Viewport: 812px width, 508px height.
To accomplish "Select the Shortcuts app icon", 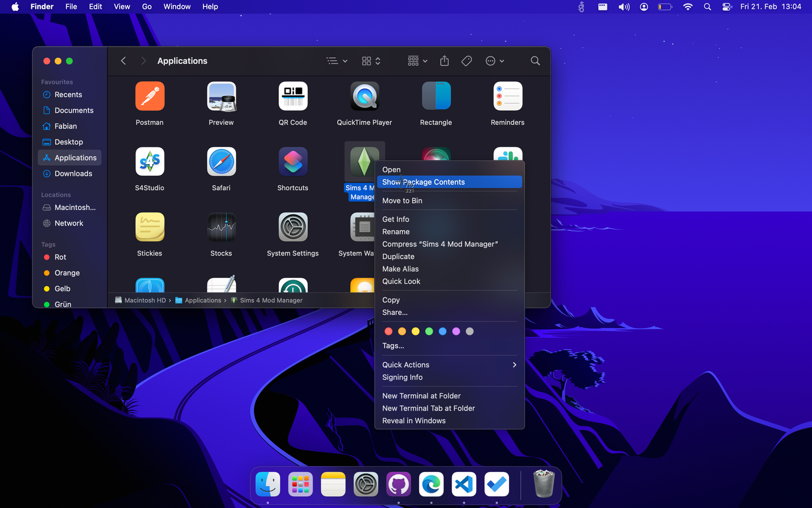I will (x=293, y=162).
